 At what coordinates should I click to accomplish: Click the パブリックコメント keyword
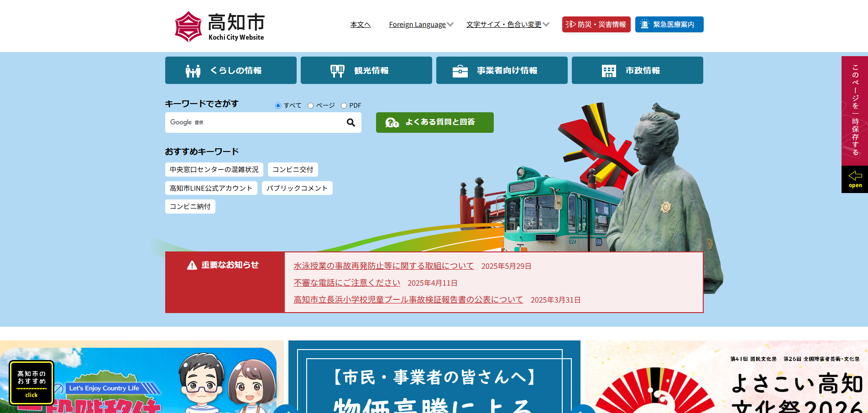point(297,188)
